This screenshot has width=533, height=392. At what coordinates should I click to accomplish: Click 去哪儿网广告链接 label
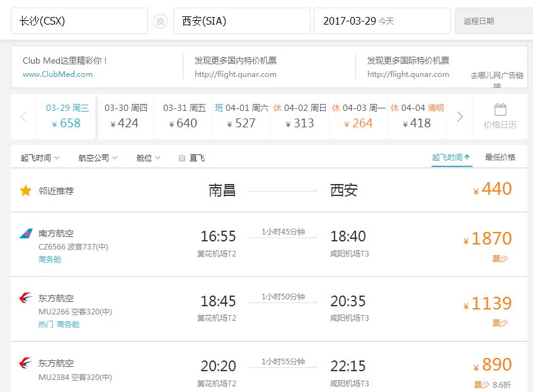497,79
